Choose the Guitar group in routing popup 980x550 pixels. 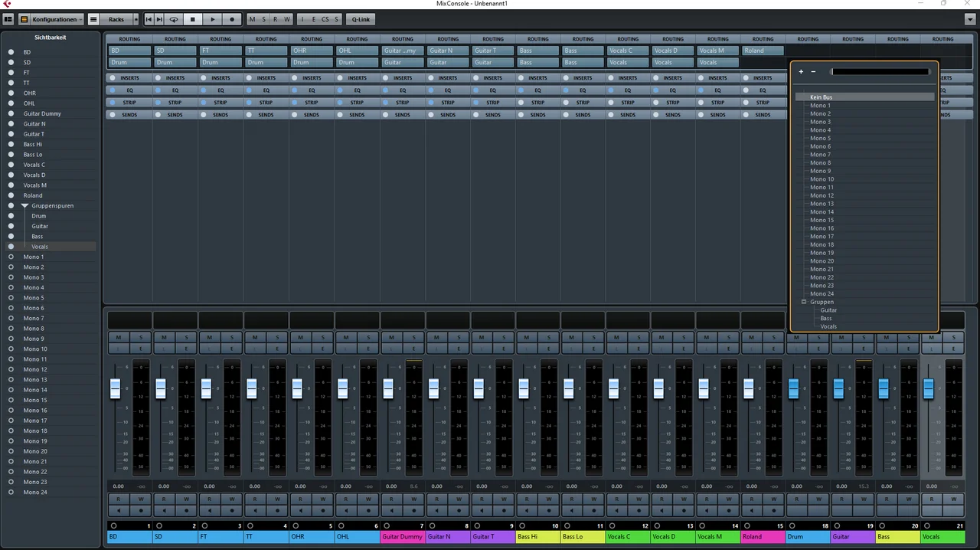(828, 310)
